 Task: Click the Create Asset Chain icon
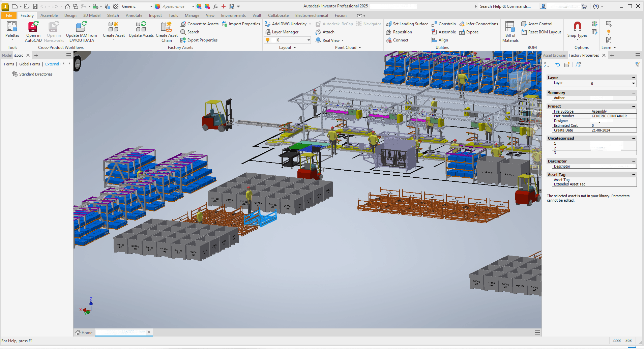(x=167, y=27)
